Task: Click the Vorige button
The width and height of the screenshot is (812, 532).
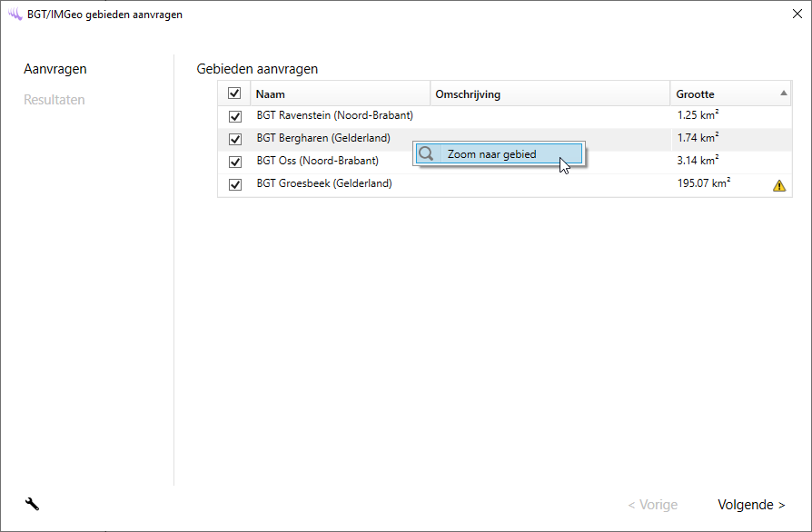Action: tap(652, 505)
